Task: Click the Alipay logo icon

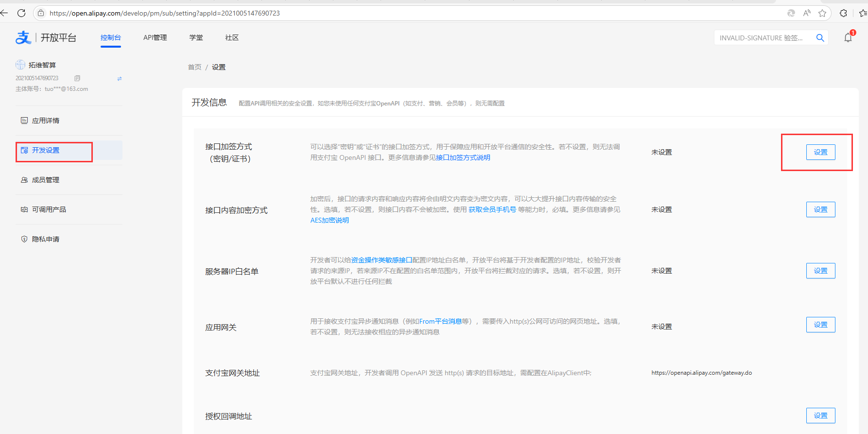Action: [23, 37]
